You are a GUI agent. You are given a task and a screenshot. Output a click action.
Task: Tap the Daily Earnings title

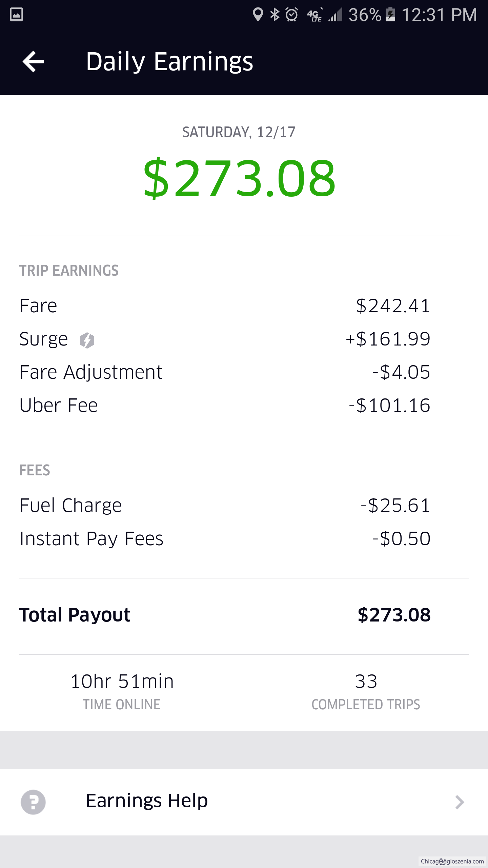coord(169,61)
